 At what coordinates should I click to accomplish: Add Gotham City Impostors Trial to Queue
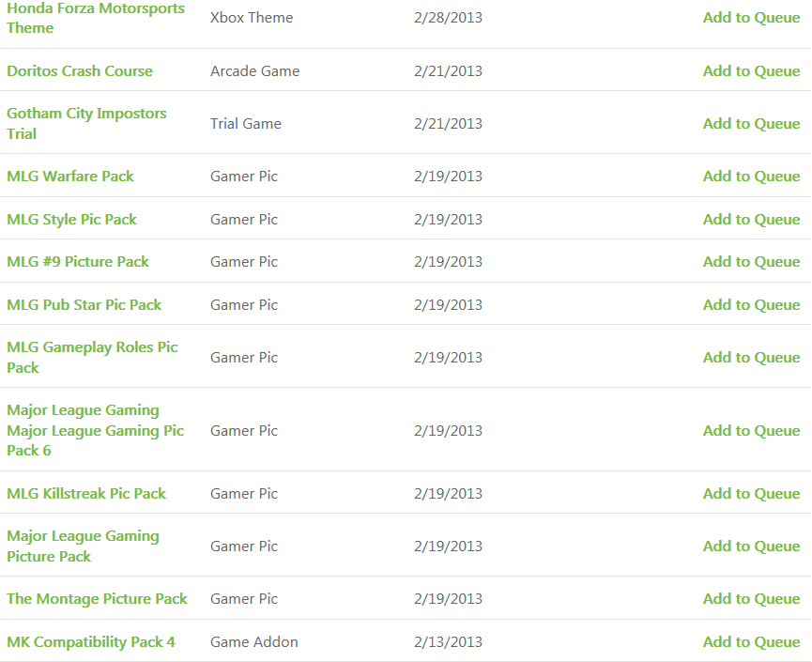(x=751, y=124)
